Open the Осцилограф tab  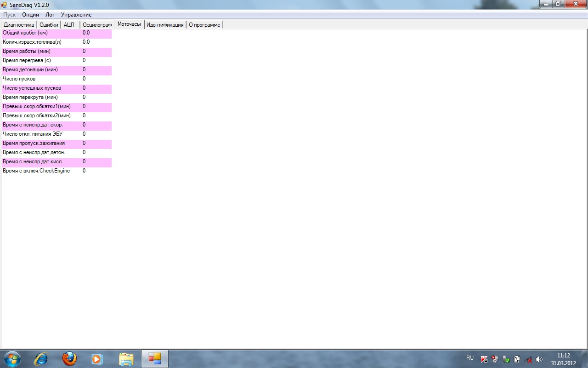[x=97, y=25]
